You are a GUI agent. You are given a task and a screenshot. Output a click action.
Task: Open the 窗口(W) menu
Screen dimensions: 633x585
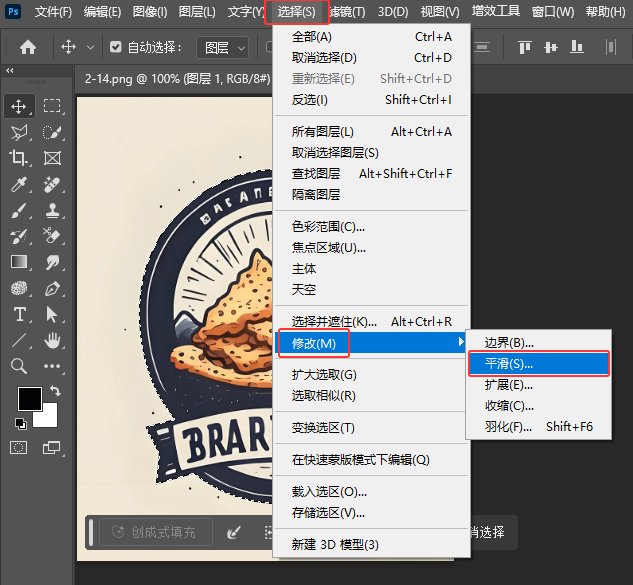pos(553,12)
